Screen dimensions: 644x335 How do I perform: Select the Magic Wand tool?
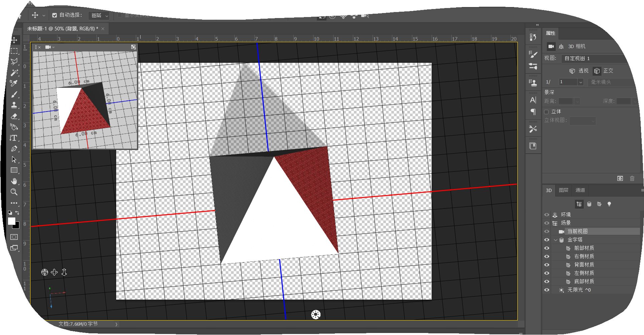14,72
